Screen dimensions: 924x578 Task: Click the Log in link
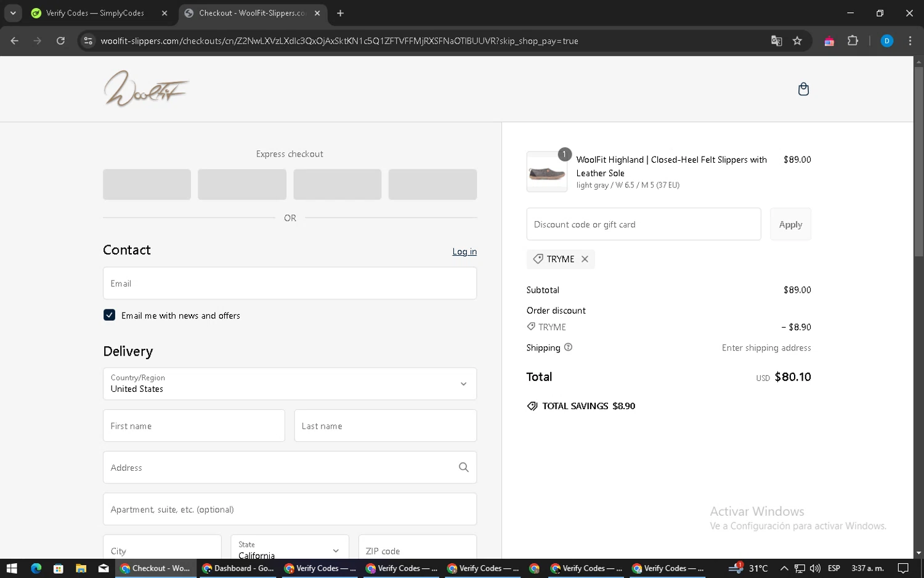[464, 251]
